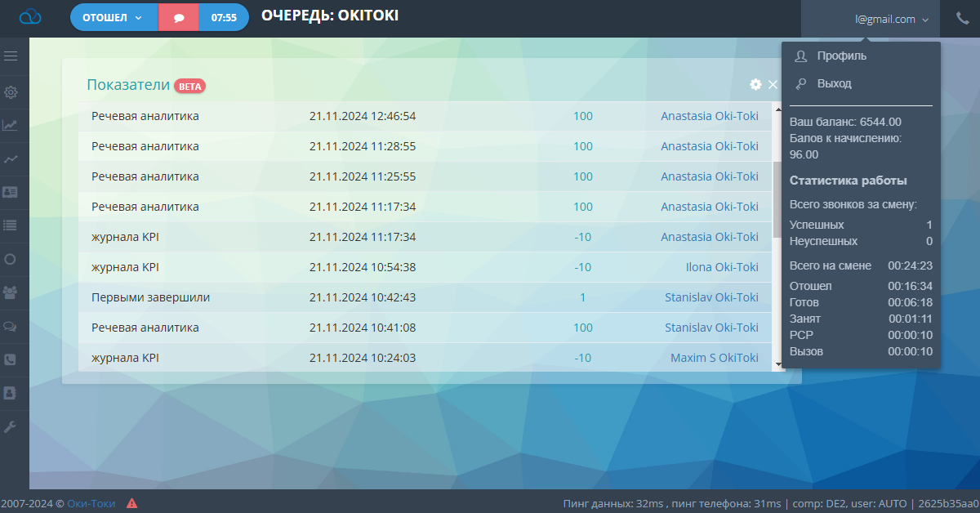The width and height of the screenshot is (980, 513).
Task: Select Профиль in the account menu
Action: click(842, 56)
